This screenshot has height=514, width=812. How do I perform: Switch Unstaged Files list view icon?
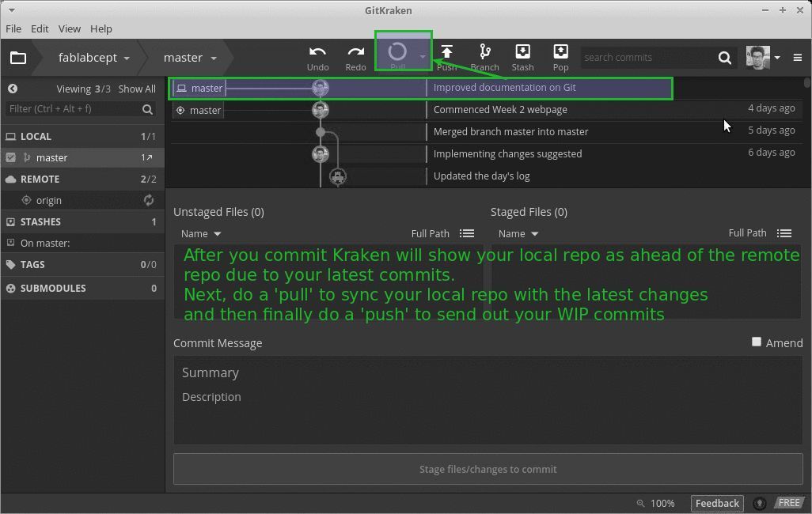tap(467, 233)
